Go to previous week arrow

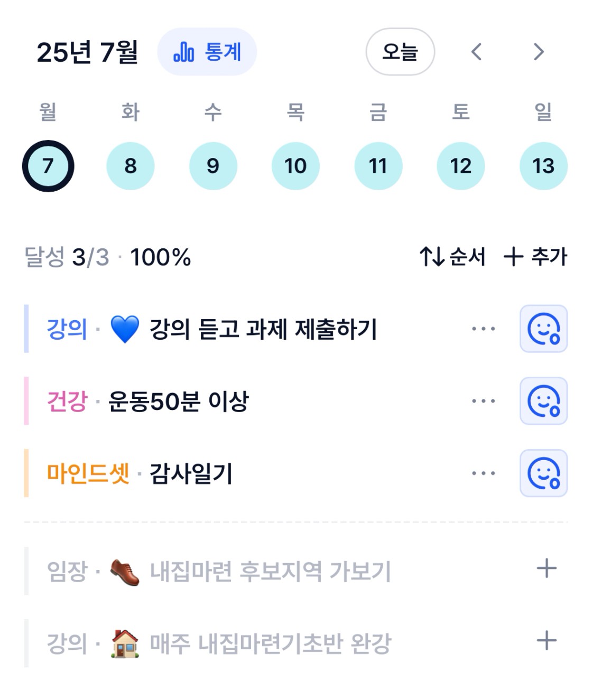[x=476, y=52]
